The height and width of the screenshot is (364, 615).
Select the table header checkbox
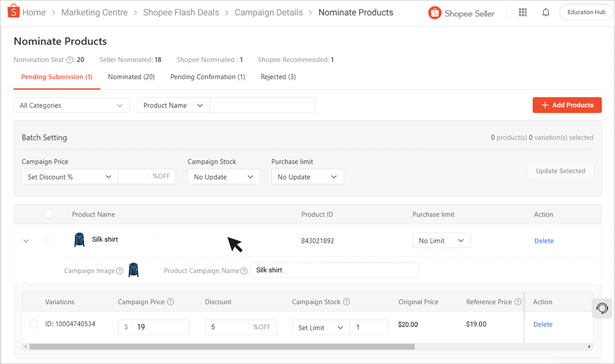pos(49,213)
